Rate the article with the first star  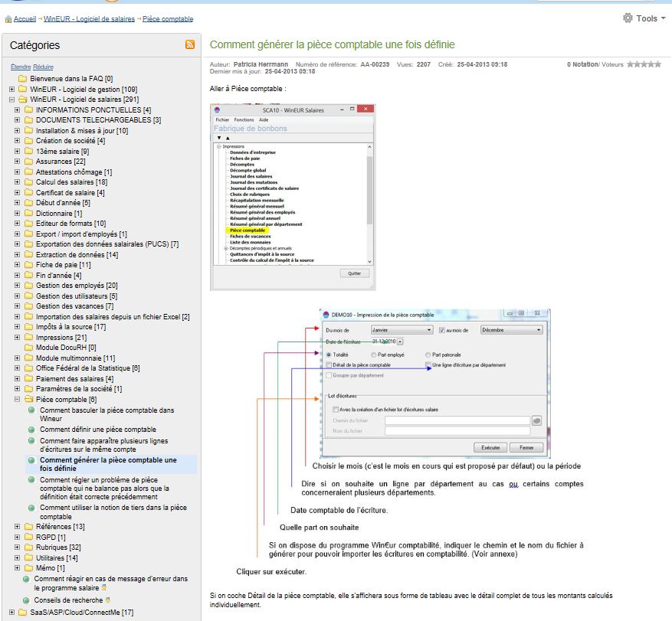tap(631, 64)
